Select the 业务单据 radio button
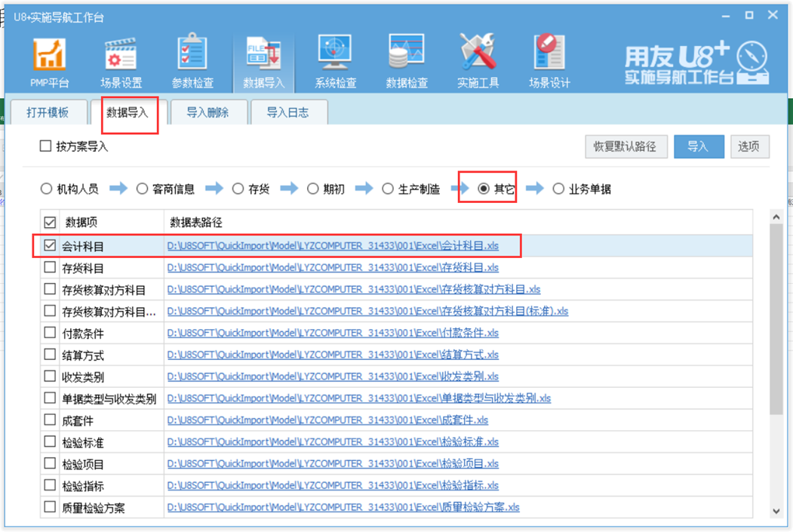 (x=558, y=189)
